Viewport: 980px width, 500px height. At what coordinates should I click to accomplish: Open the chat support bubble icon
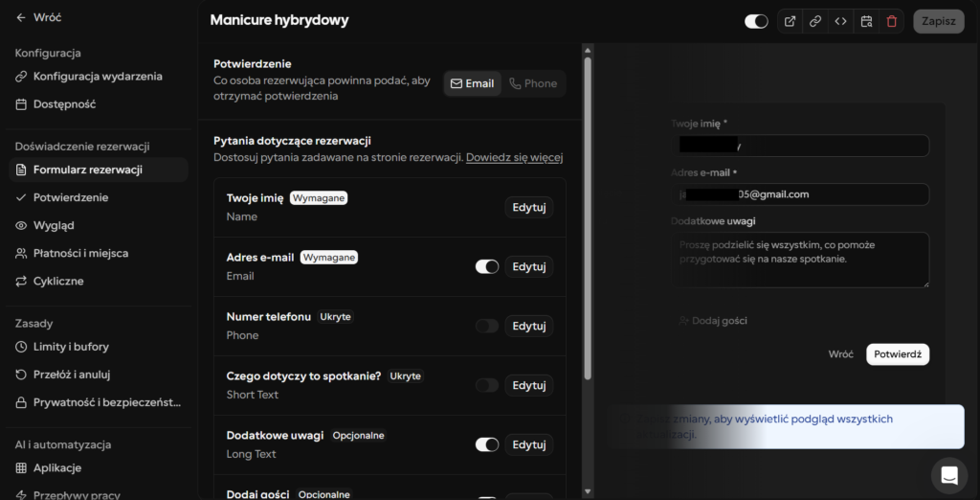pyautogui.click(x=949, y=476)
